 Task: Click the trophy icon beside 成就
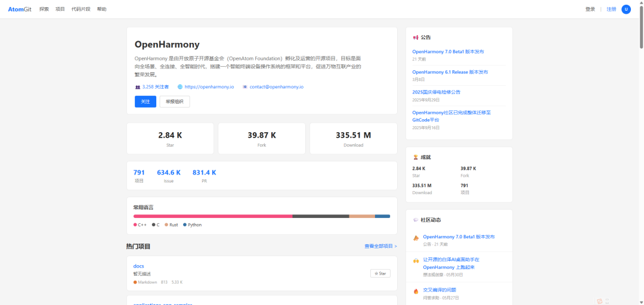(416, 157)
